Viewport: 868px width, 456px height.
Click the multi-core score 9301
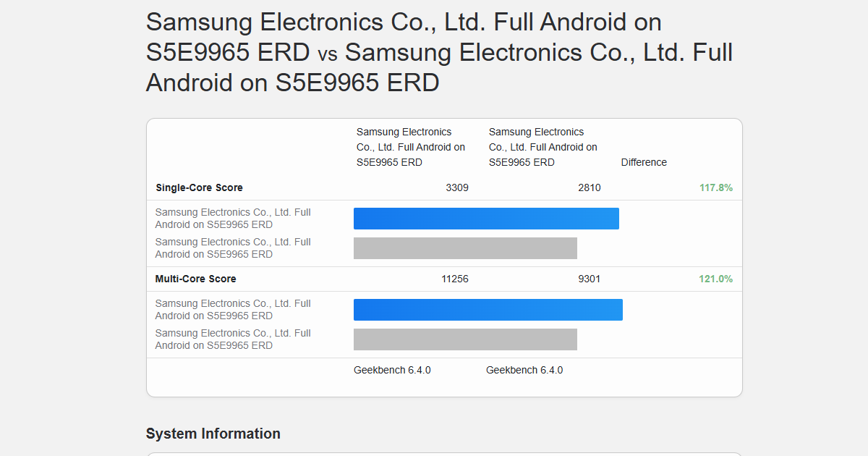click(589, 279)
